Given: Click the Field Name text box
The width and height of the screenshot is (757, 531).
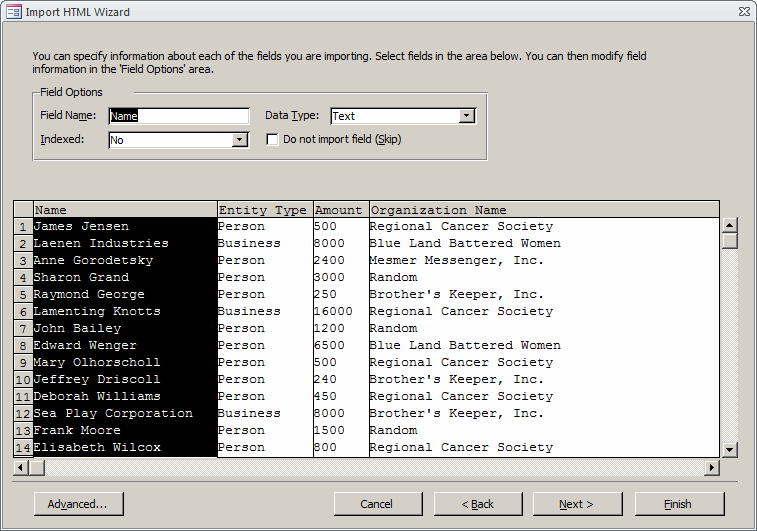Looking at the screenshot, I should tap(178, 116).
